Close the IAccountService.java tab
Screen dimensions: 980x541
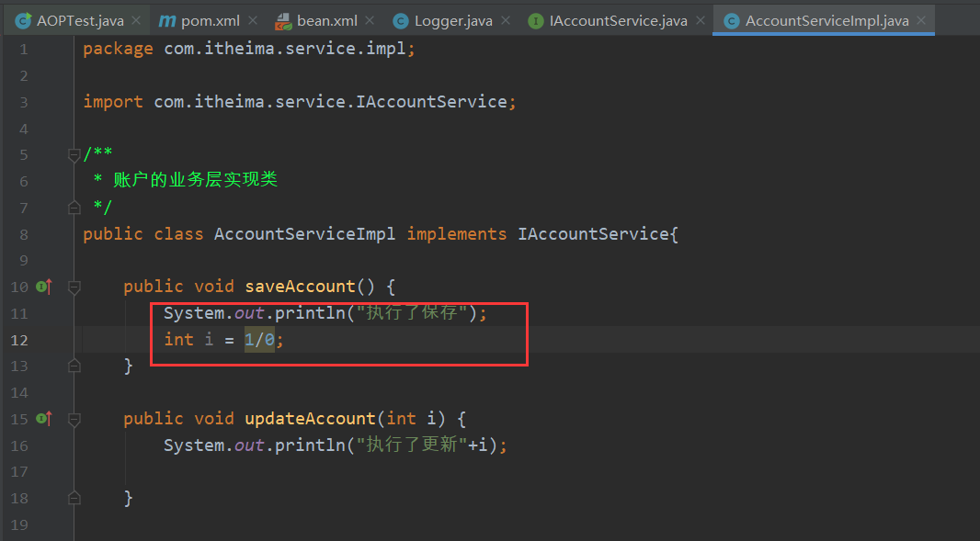pos(700,20)
